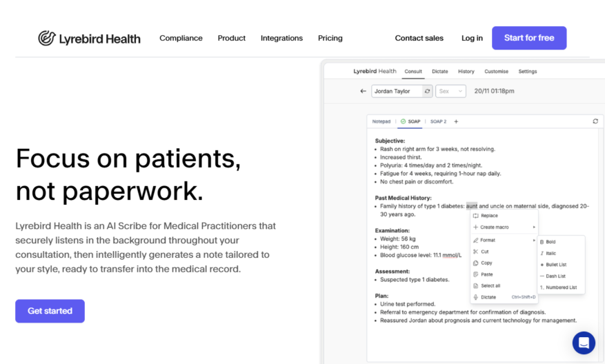Click the Select all icon

coord(476,285)
